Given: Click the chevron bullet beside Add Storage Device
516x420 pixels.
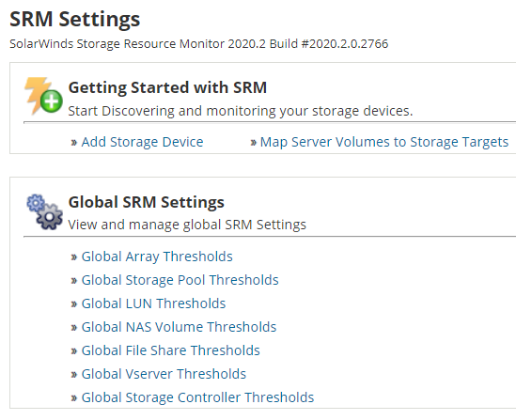Looking at the screenshot, I should [73, 143].
